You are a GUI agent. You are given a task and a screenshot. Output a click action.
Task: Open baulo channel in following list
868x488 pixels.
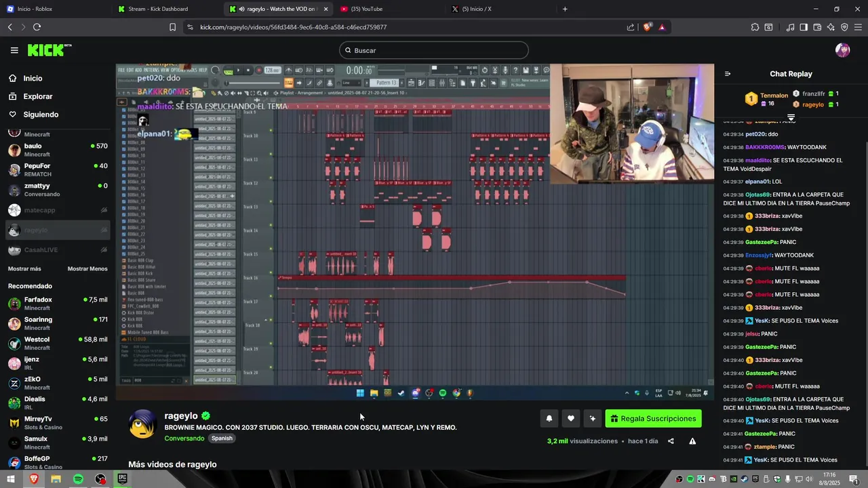click(58, 150)
